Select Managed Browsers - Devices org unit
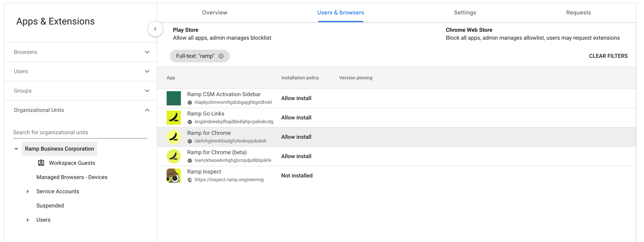Screen dimensions: 644x242 72,177
